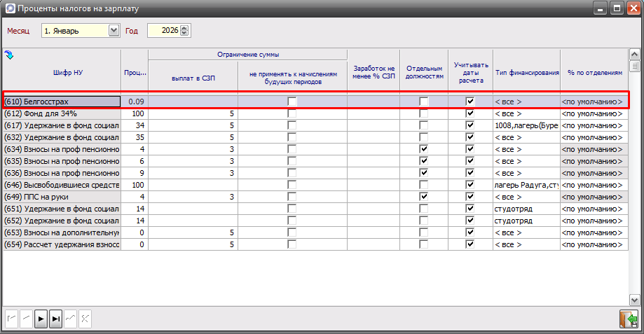644x334 pixels.
Task: Jump to the last record
Action: coord(56,319)
